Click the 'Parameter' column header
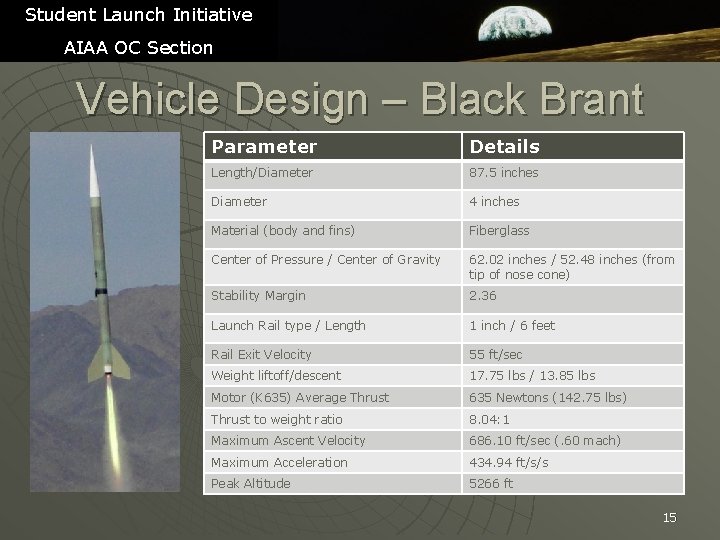 tap(333, 146)
